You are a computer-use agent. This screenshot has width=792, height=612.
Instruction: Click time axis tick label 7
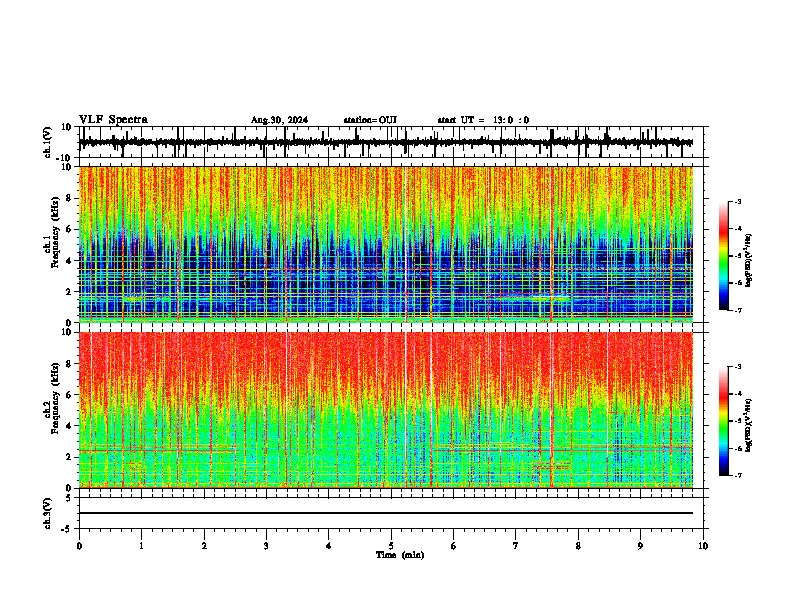[516, 546]
